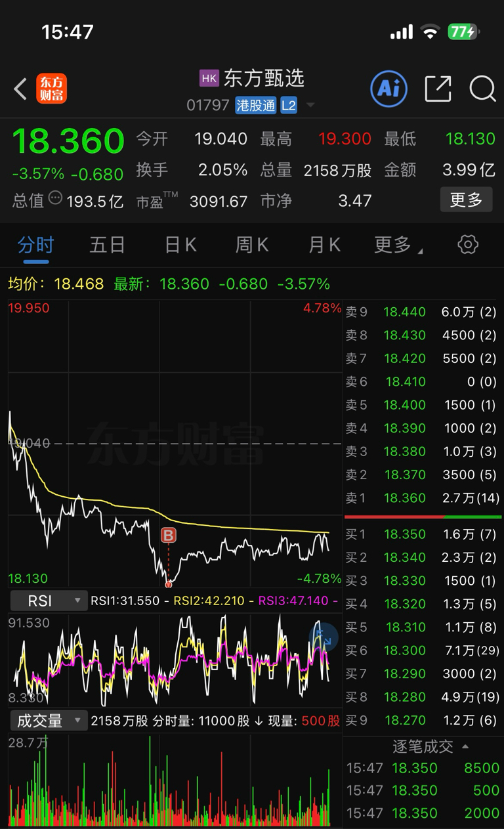Viewport: 504px width, 829px height.
Task: Select 卖5 price 18.400
Action: 404,405
